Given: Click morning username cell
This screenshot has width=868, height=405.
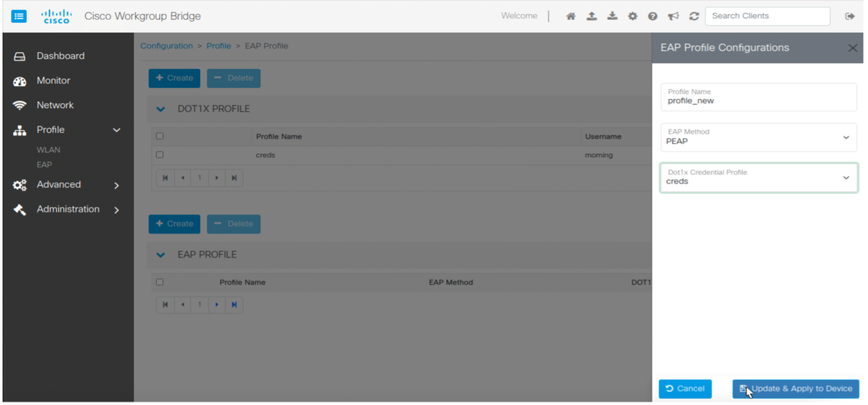Looking at the screenshot, I should click(x=599, y=155).
